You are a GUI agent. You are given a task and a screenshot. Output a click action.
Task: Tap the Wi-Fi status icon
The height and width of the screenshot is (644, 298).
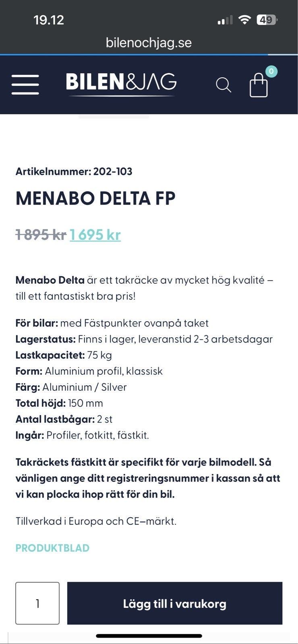[244, 20]
